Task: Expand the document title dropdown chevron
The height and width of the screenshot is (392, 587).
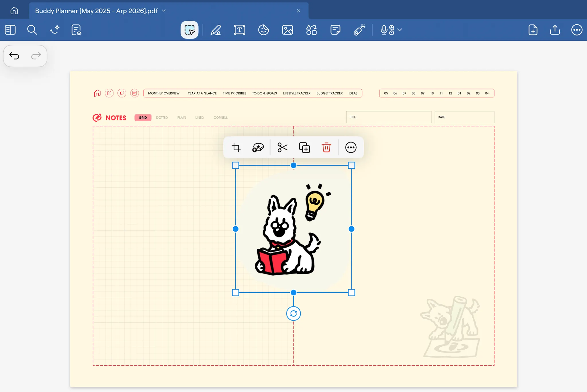Action: 164,11
